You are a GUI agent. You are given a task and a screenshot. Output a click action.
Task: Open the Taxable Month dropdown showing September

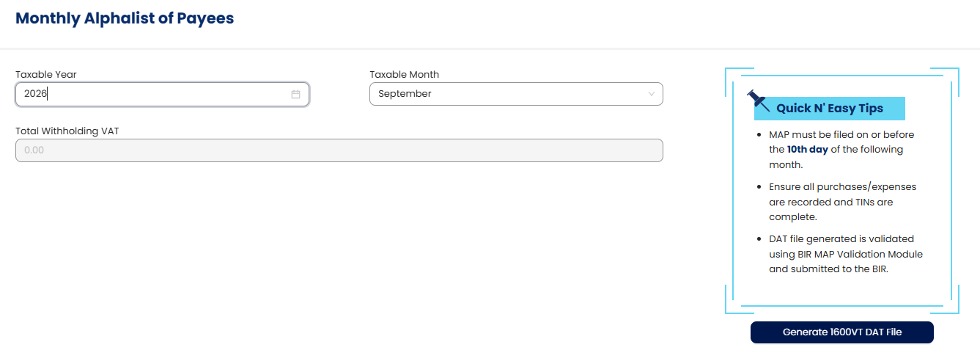coord(516,94)
